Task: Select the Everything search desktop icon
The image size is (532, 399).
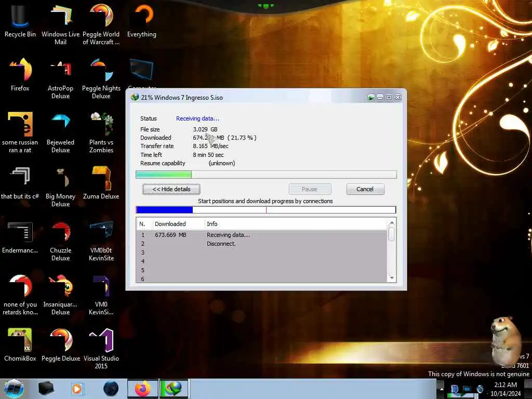Action: point(141,21)
